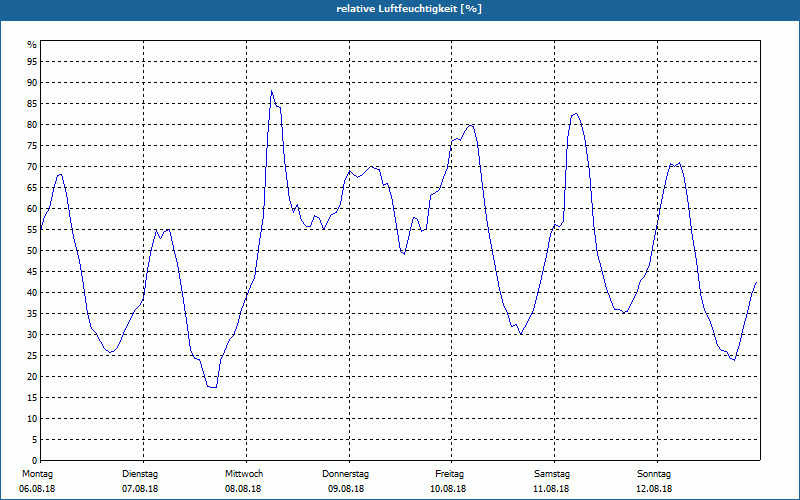
Task: Click the Wednesday humidity peak near 88%
Action: tap(271, 91)
